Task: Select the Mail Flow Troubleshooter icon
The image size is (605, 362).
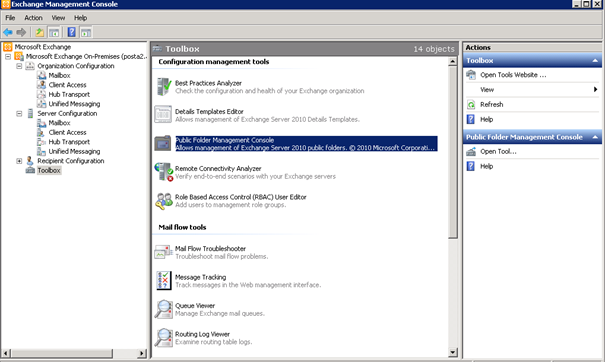Action: [163, 252]
